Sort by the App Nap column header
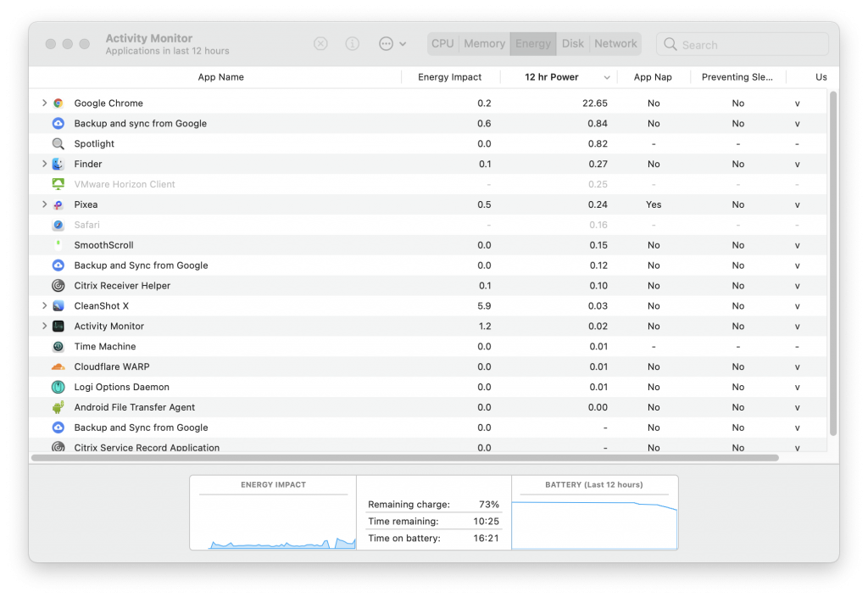This screenshot has width=868, height=598. pyautogui.click(x=653, y=77)
